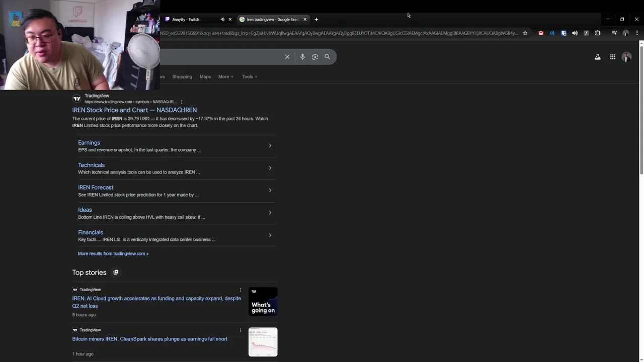
Task: Open the IREN AI Cloud growth story
Action: coord(156,302)
